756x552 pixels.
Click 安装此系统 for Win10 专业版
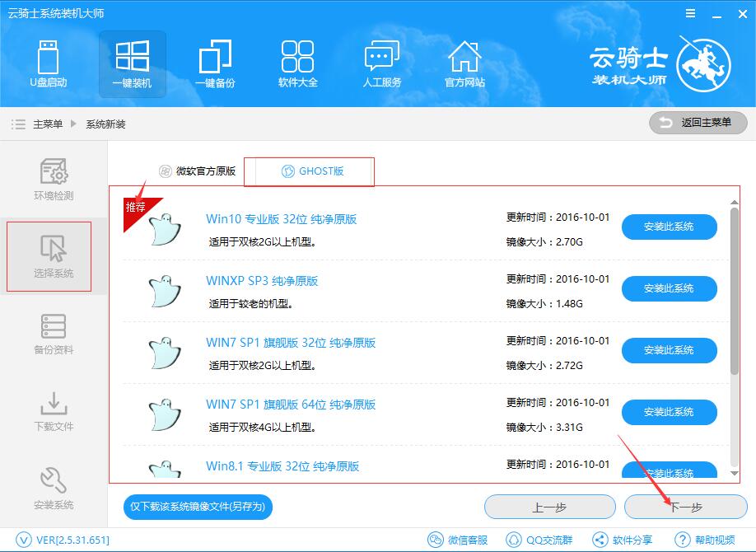(x=669, y=227)
